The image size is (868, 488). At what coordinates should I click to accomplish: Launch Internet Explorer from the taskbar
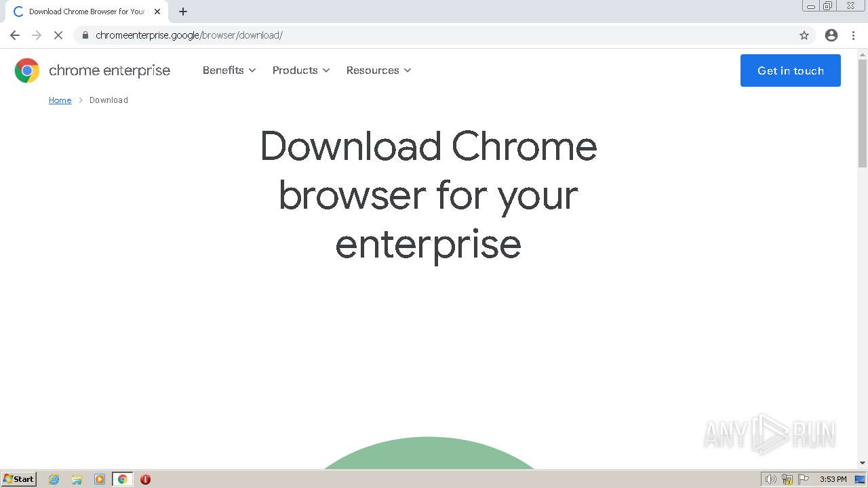pyautogui.click(x=54, y=479)
